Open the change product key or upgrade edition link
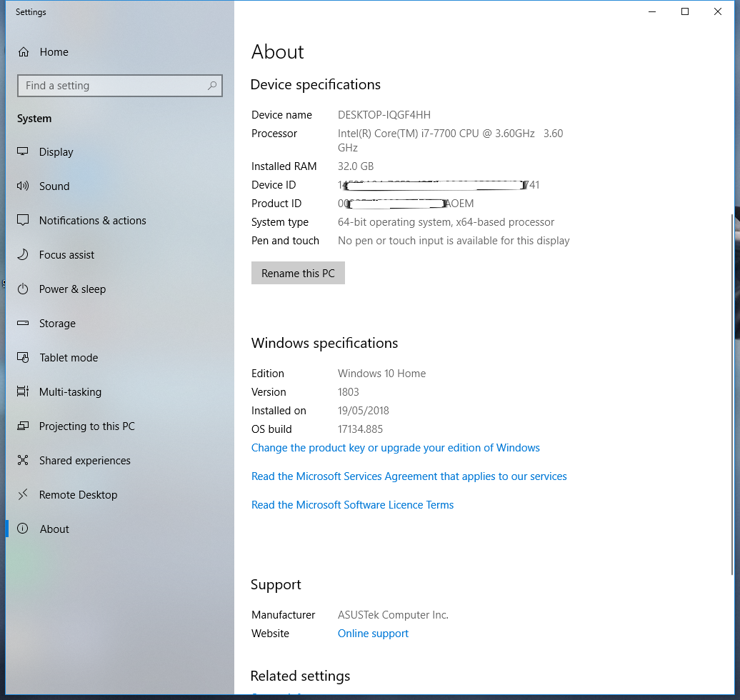This screenshot has height=700, width=740. click(x=396, y=448)
